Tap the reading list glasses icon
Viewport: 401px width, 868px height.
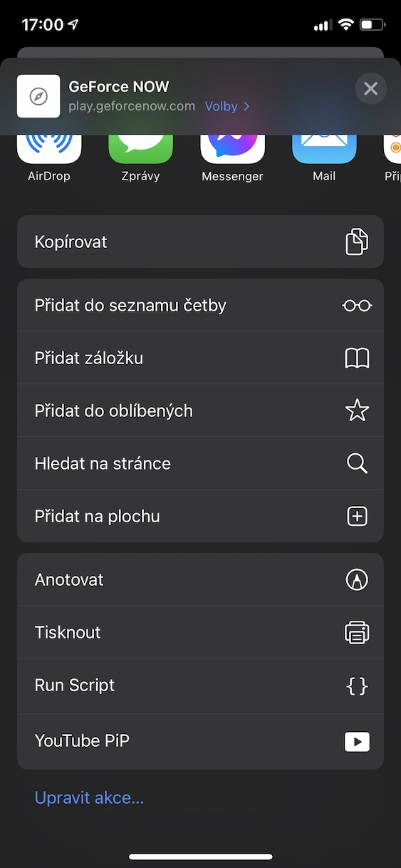[x=357, y=306]
